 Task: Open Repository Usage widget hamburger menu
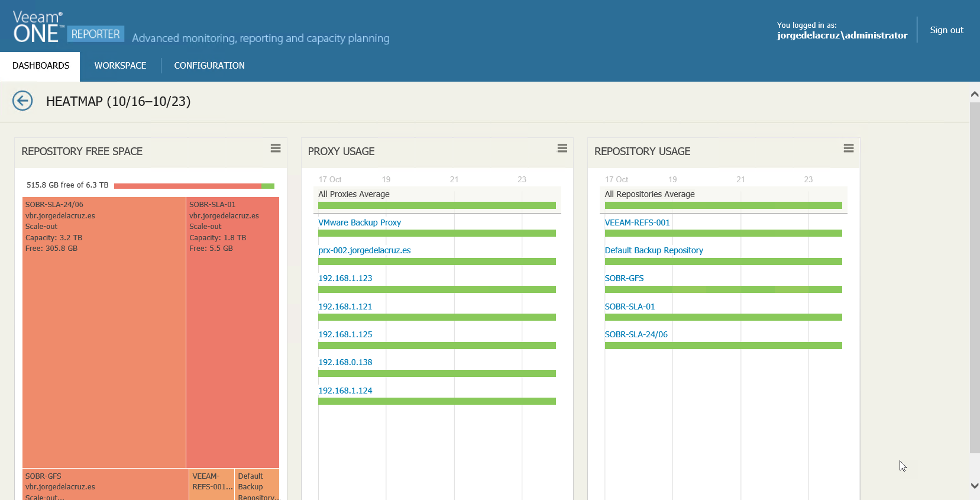(849, 149)
